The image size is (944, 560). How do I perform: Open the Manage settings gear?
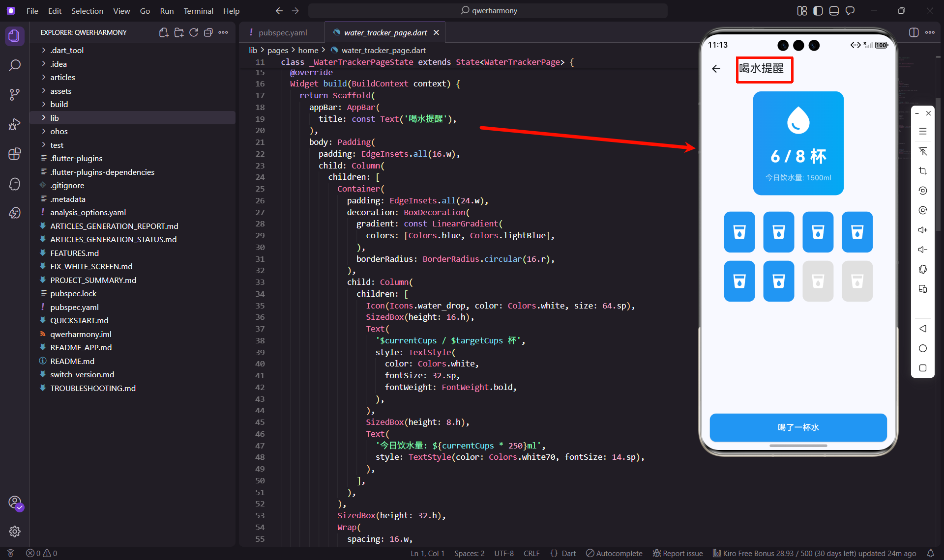(15, 531)
